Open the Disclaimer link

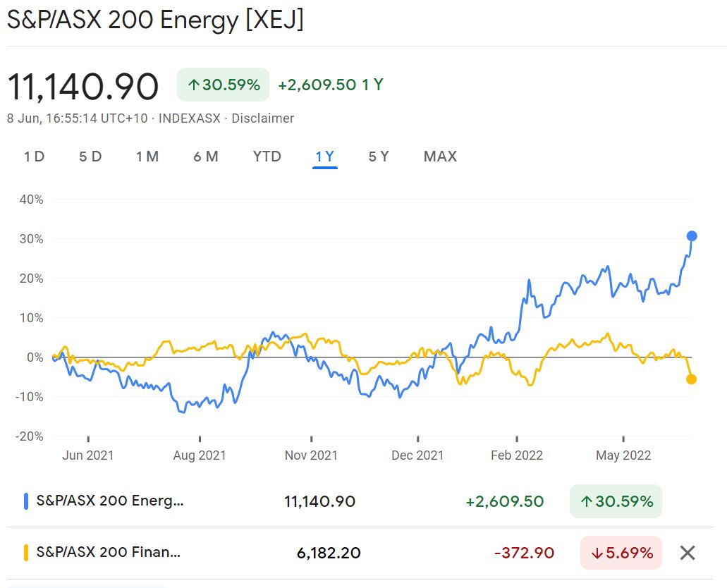[263, 118]
